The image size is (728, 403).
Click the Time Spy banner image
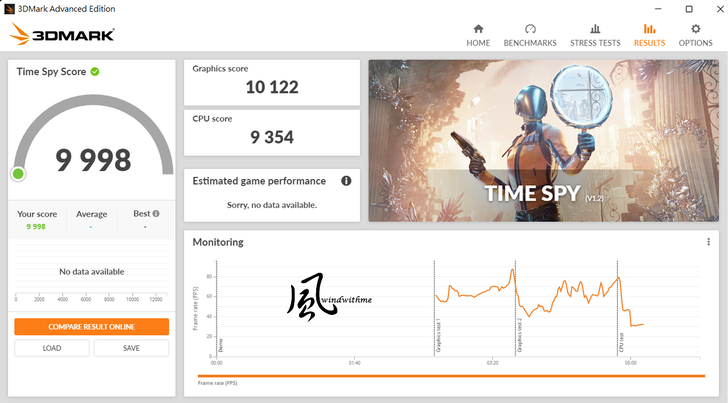[543, 141]
